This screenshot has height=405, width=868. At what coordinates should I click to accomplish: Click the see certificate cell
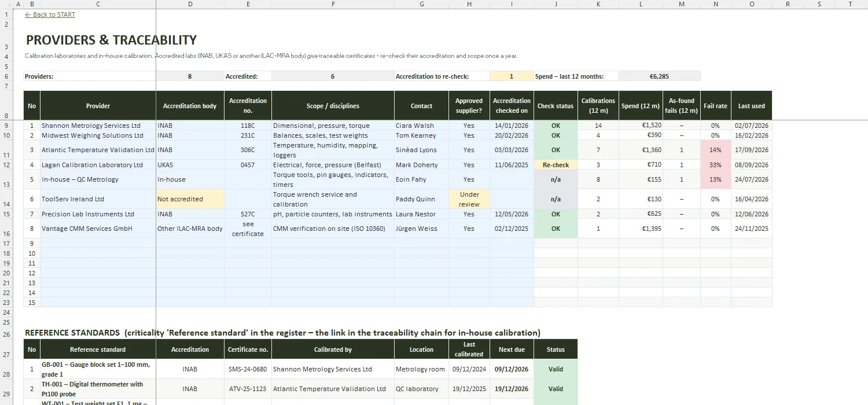click(248, 229)
